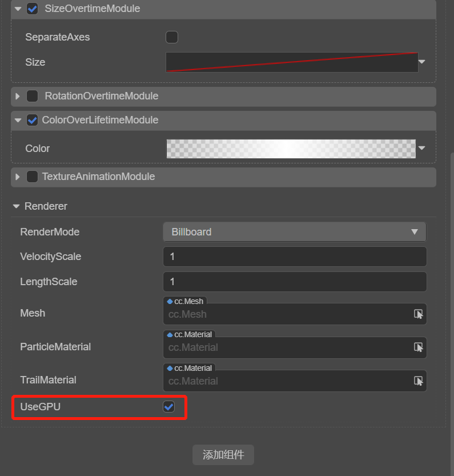Expand the RotationOvertimeModule section

(18, 96)
